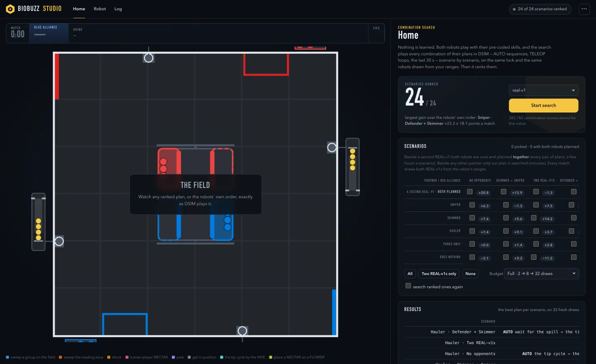Open the Log tab
The height and width of the screenshot is (364, 596).
pyautogui.click(x=118, y=9)
